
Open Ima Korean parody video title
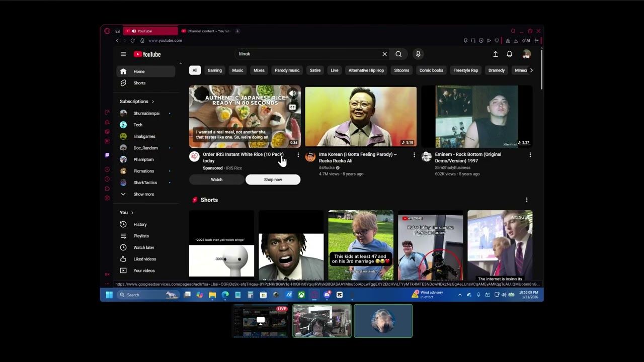tap(358, 157)
